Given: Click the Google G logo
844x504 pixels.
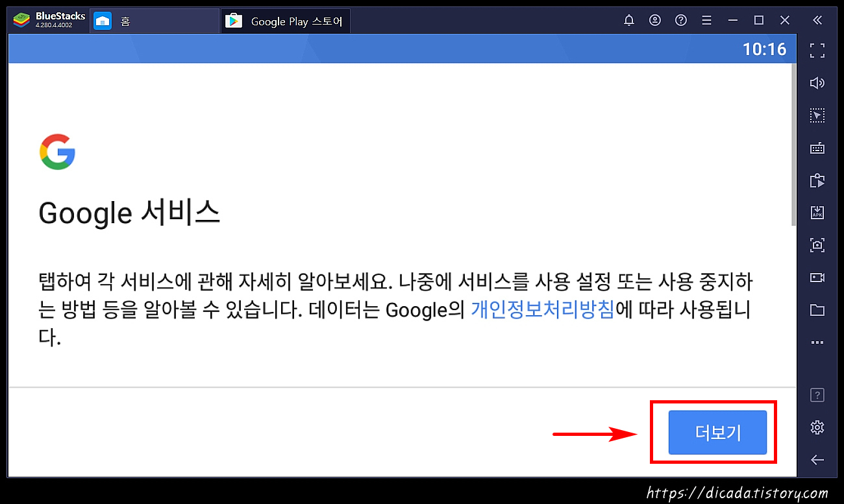Looking at the screenshot, I should point(57,152).
